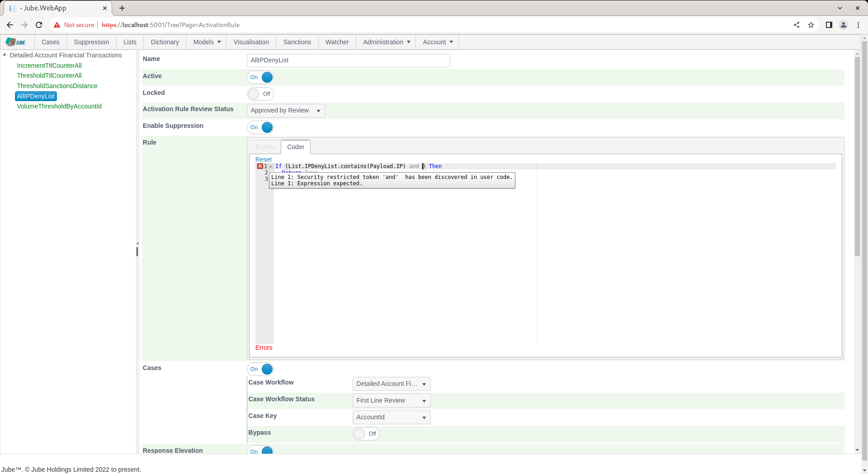The width and height of the screenshot is (868, 474).
Task: Open browser side panel icon
Action: point(829,25)
